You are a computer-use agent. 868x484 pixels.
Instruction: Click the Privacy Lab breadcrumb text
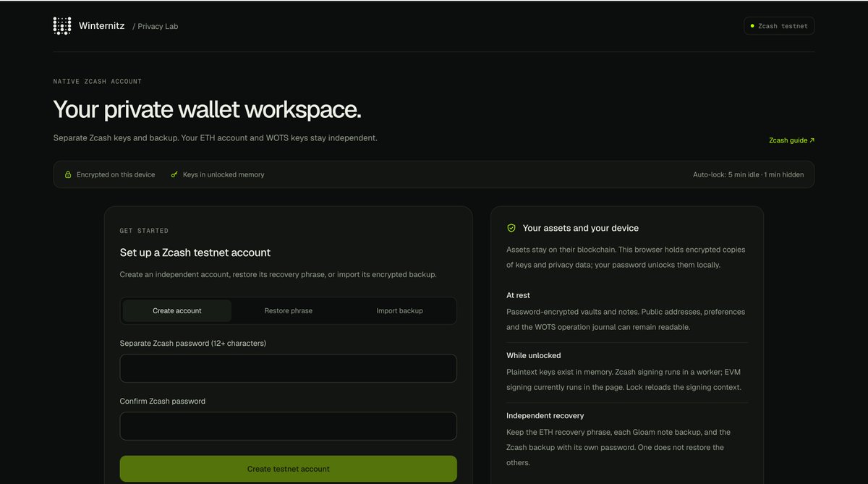pyautogui.click(x=158, y=27)
